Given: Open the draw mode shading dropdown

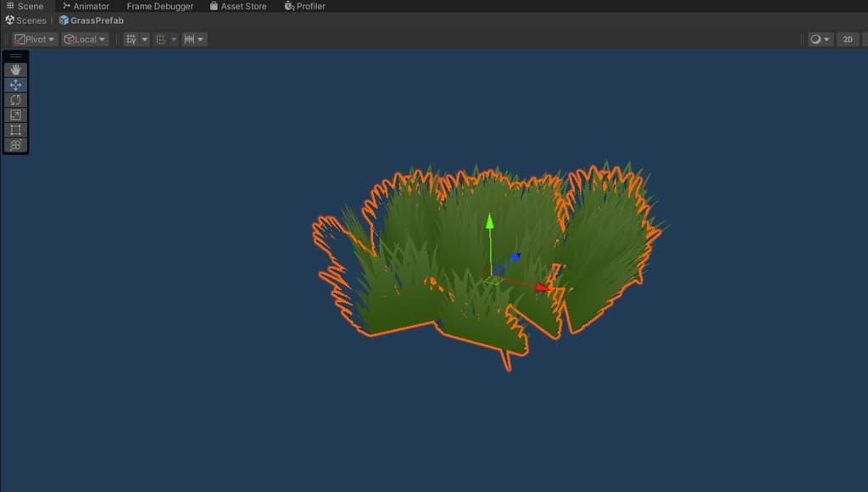Looking at the screenshot, I should click(x=820, y=39).
